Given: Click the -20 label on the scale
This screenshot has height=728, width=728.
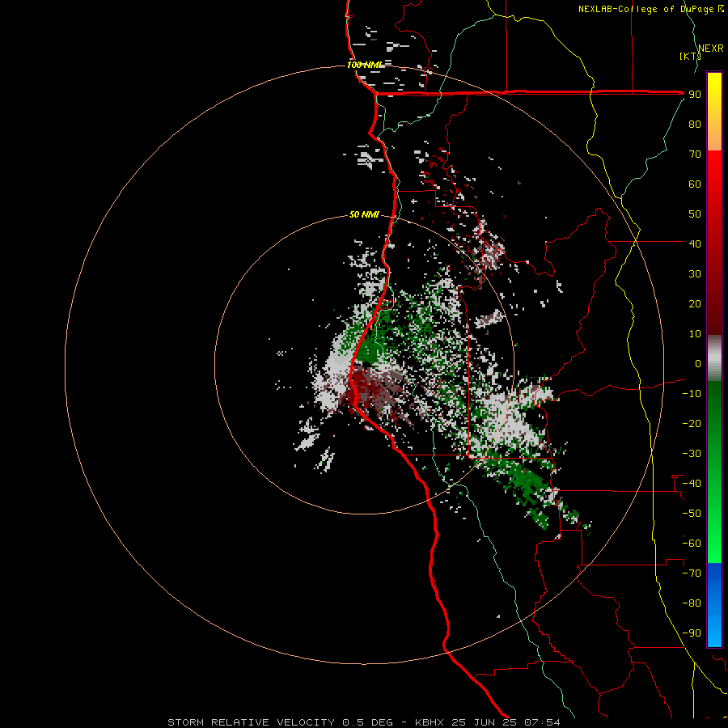Looking at the screenshot, I should pyautogui.click(x=692, y=423).
